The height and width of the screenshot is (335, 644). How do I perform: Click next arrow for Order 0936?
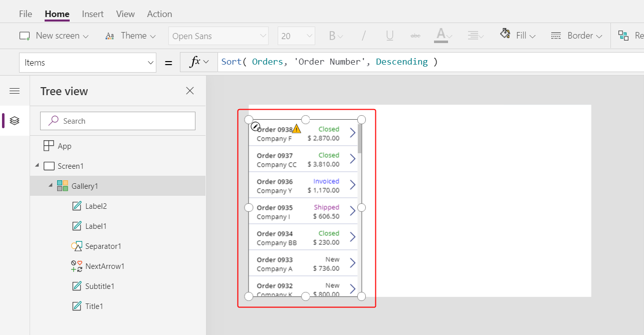point(352,185)
